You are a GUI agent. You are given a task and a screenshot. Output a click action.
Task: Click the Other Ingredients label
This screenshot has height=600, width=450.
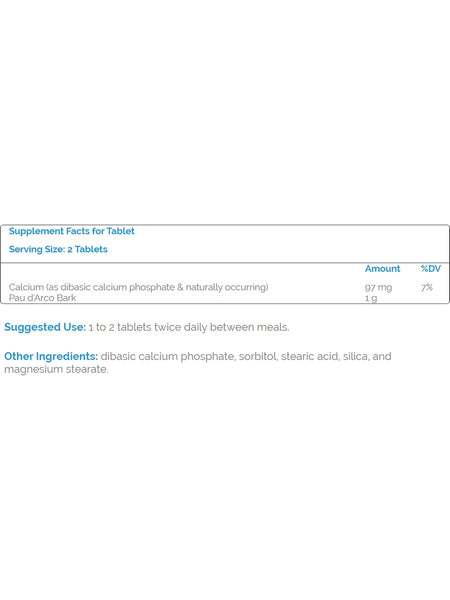[x=51, y=356]
